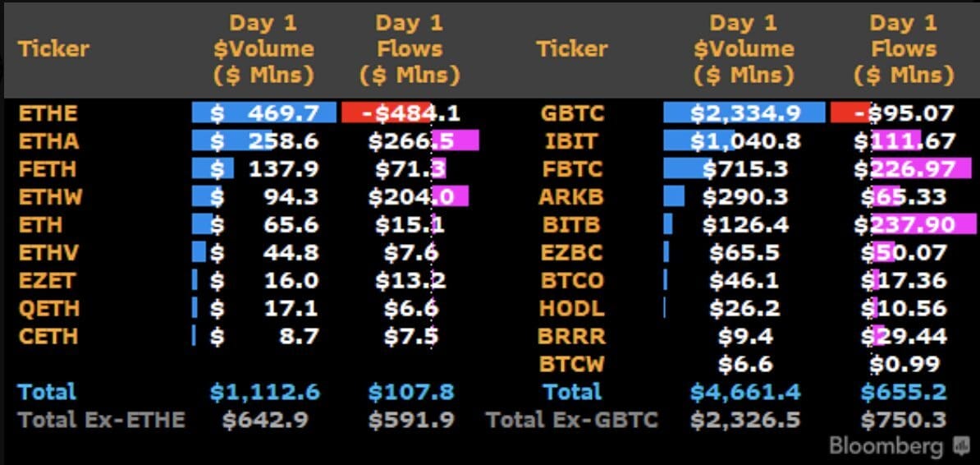Click the $4,661.4 total volume value
This screenshot has height=465, width=980.
click(745, 392)
